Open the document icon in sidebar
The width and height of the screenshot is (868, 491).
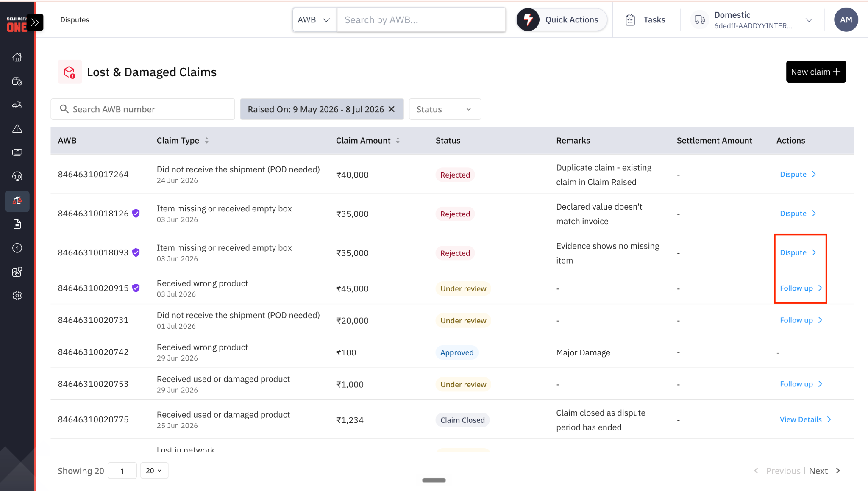click(x=17, y=224)
